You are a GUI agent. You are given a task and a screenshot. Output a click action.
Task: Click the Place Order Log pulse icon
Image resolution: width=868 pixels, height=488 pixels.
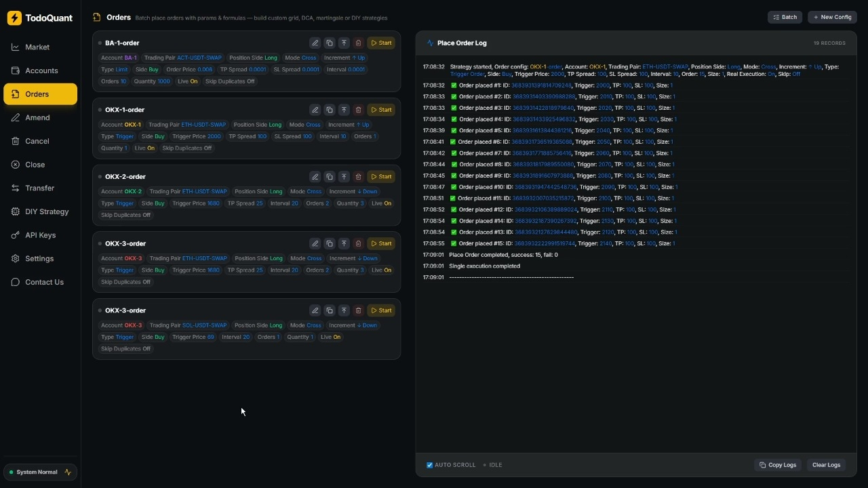430,43
